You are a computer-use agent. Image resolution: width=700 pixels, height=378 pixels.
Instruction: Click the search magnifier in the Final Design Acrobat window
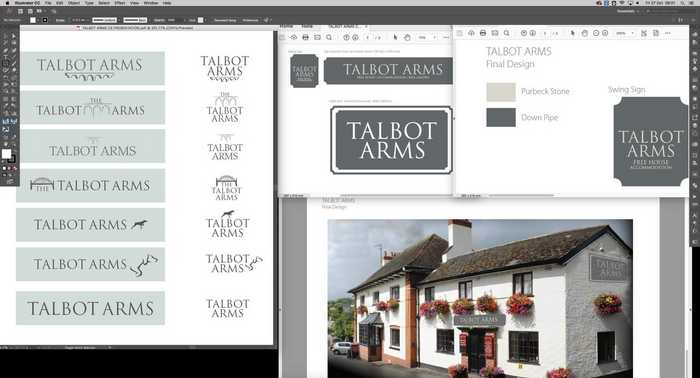coord(506,33)
